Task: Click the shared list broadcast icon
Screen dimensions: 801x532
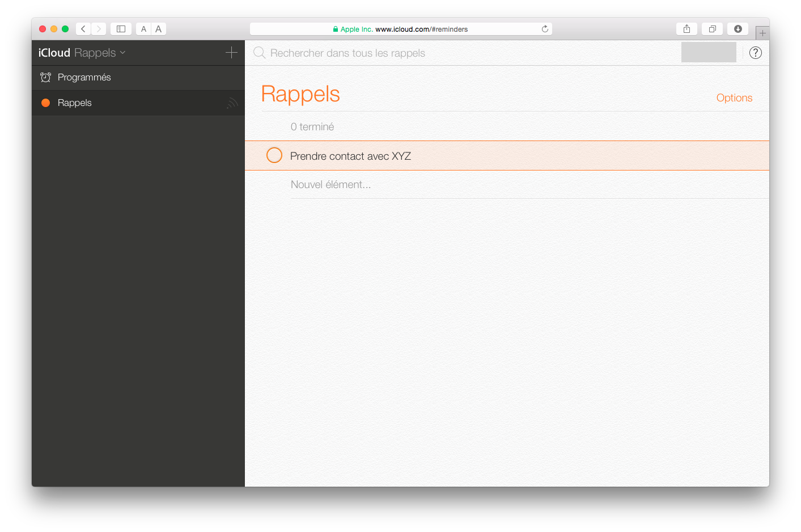Action: point(232,103)
